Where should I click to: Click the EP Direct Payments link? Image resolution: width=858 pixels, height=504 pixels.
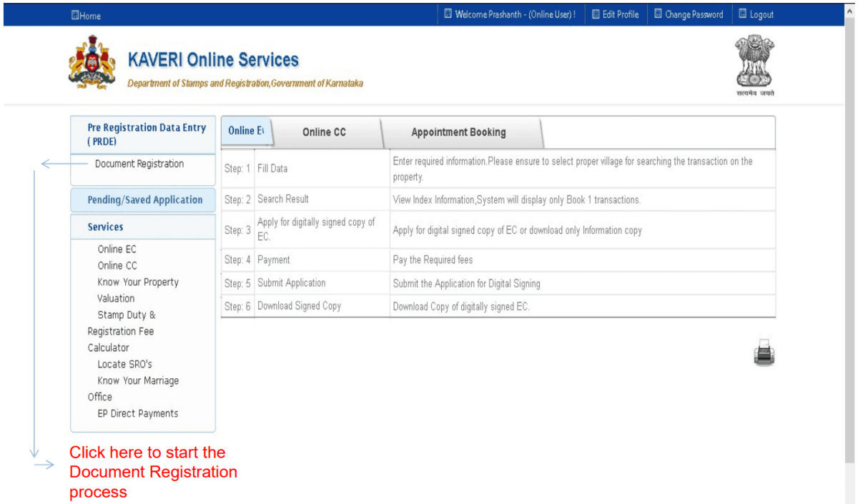pyautogui.click(x=137, y=413)
